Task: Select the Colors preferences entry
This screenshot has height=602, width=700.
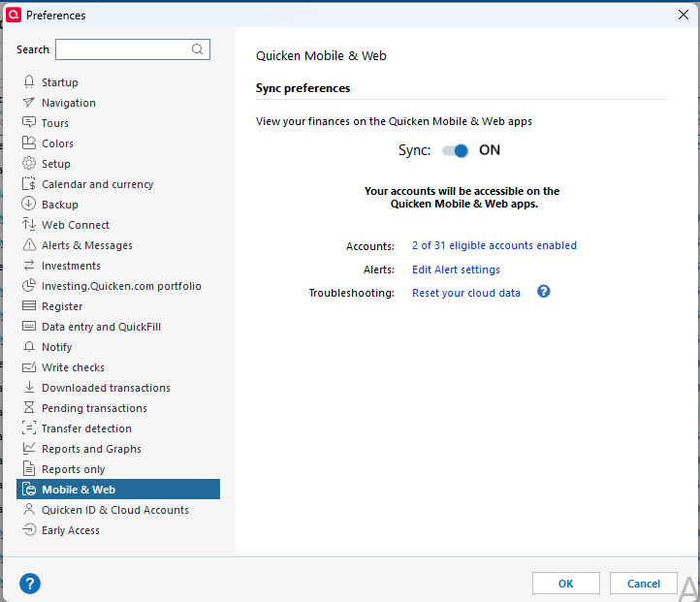Action: click(57, 143)
